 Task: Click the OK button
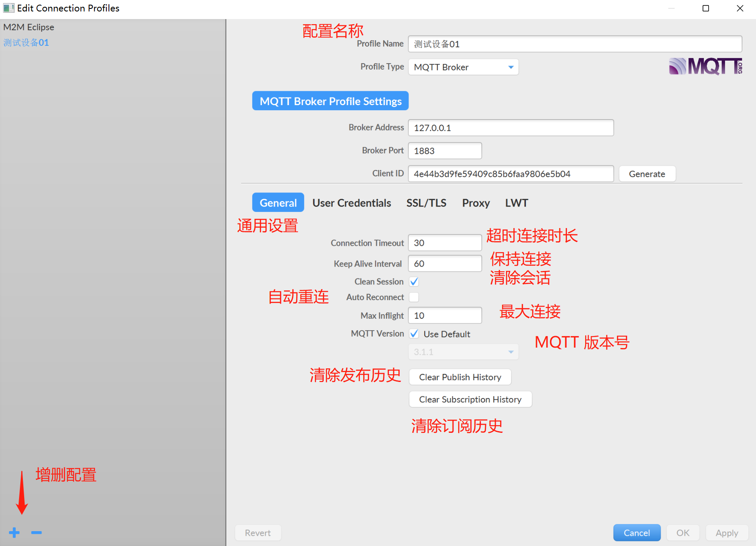coord(683,533)
